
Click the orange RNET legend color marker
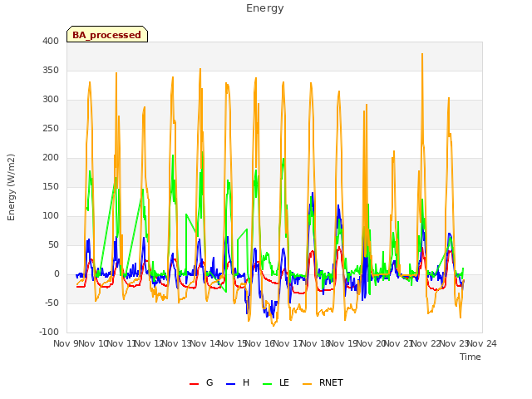307,384
